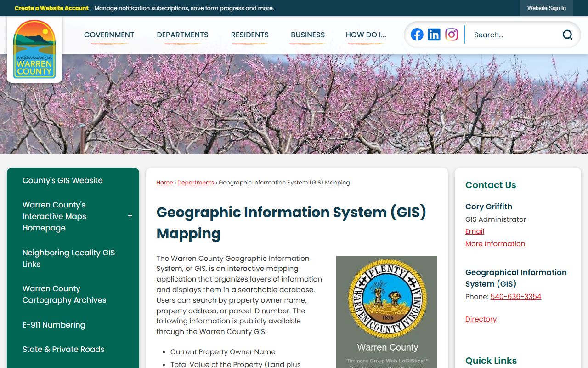Open the RESIDENTS menu
The image size is (588, 368).
click(250, 34)
